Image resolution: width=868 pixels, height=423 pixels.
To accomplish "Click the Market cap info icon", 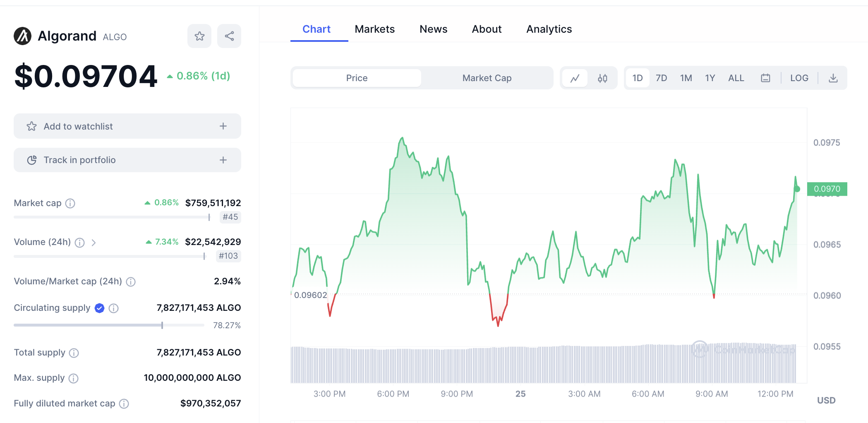I will 70,203.
